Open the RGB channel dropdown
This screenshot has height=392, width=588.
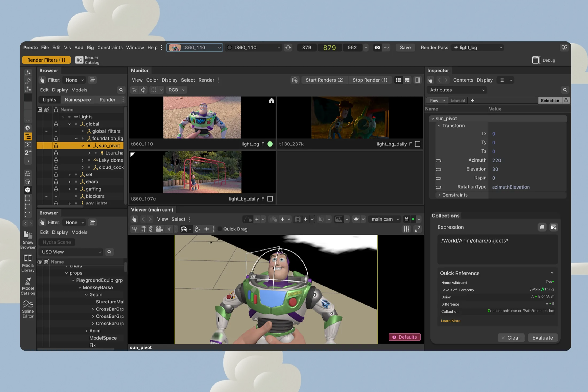(x=176, y=90)
